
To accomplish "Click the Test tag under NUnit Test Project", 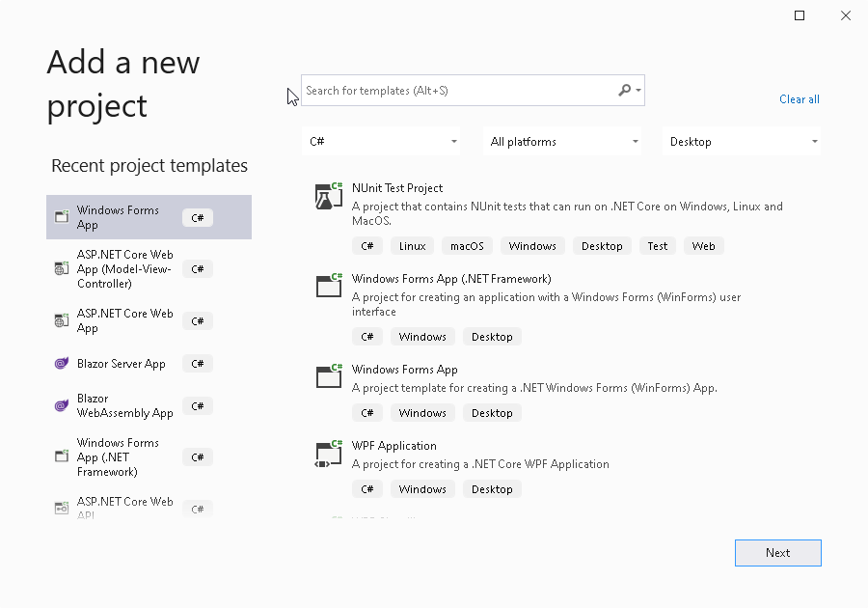I will click(657, 246).
